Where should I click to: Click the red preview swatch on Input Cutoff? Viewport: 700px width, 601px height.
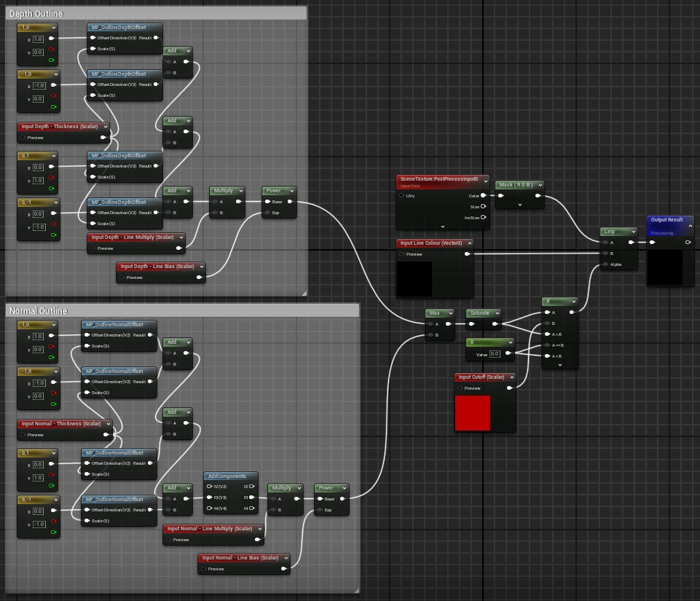[x=472, y=413]
